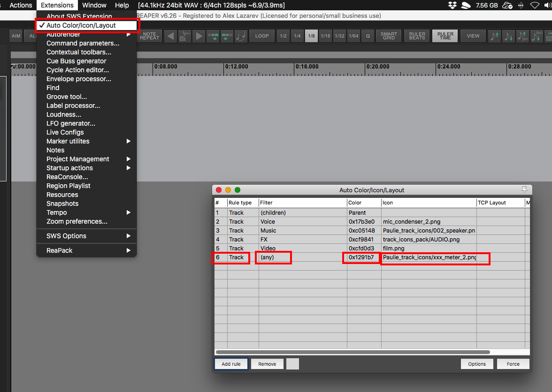Open Cycle Action editor...
Screen dimensions: 552x392
point(86,70)
